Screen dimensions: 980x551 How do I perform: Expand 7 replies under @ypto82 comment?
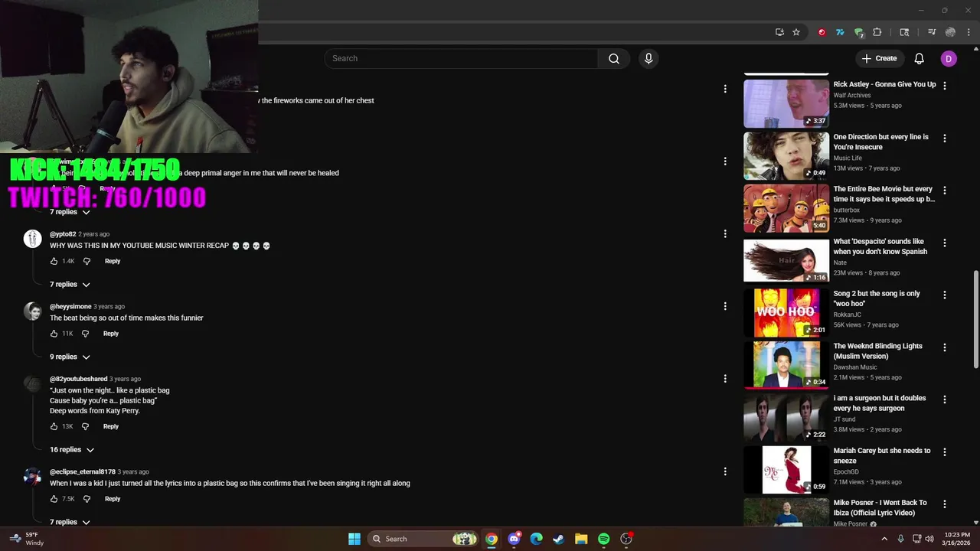pos(70,285)
